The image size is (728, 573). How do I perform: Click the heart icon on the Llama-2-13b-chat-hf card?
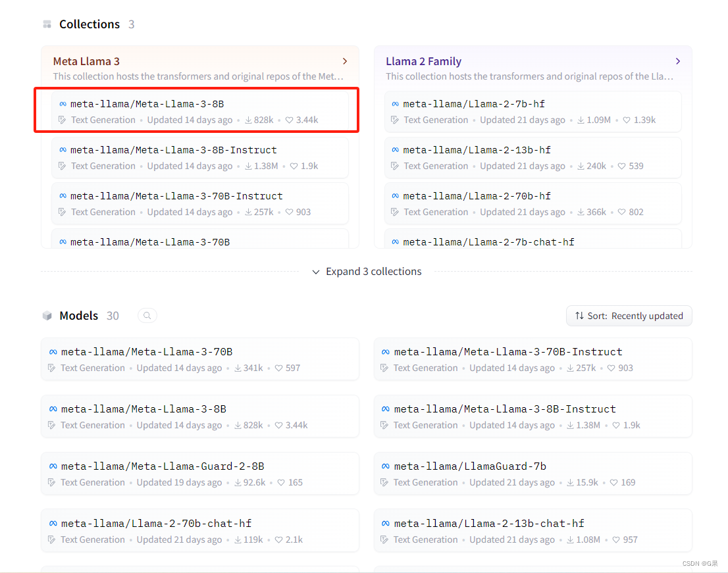pos(616,539)
